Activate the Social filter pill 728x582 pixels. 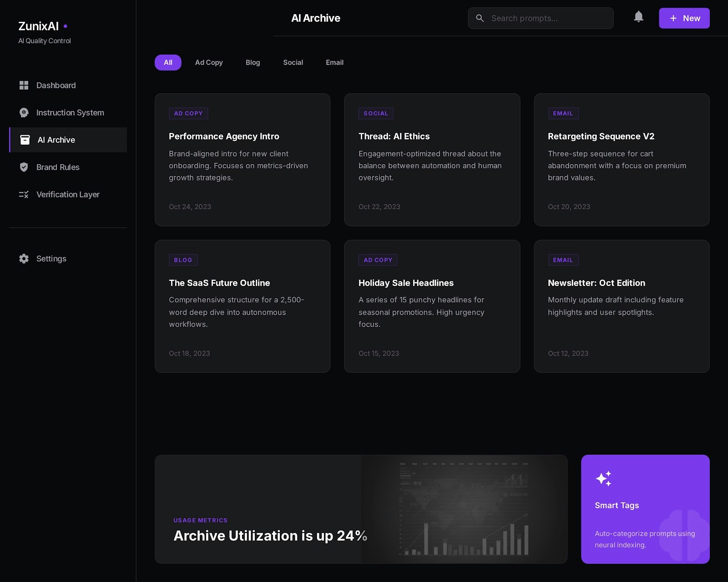293,62
